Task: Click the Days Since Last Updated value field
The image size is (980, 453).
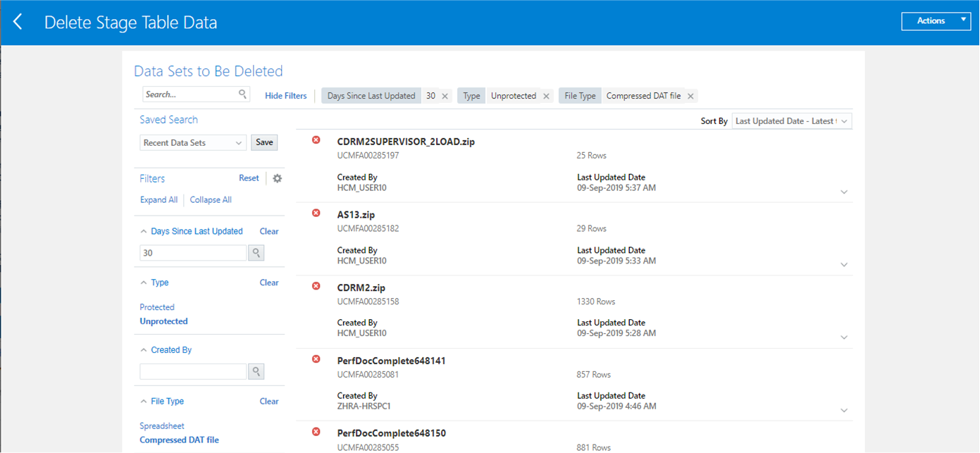Action: (193, 253)
